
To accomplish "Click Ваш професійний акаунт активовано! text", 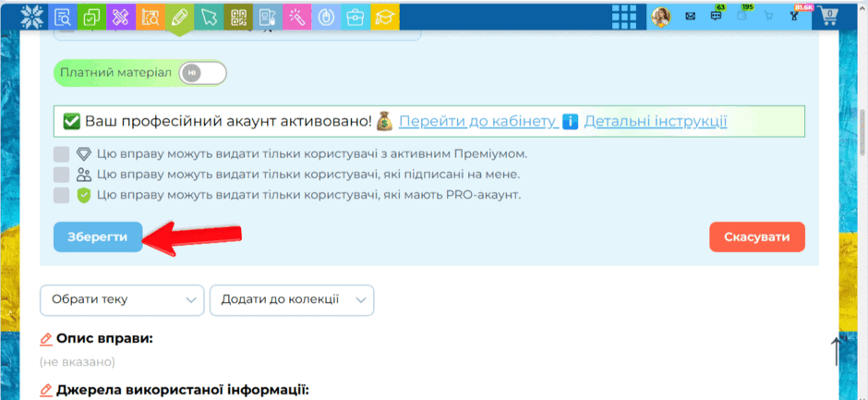I will pyautogui.click(x=228, y=121).
